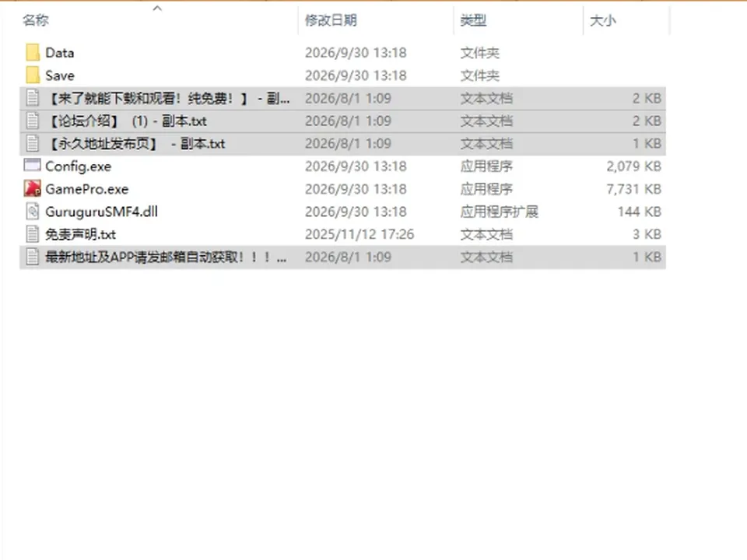Sort by the 名称 column header
Screen dimensions: 747x560
(36, 20)
